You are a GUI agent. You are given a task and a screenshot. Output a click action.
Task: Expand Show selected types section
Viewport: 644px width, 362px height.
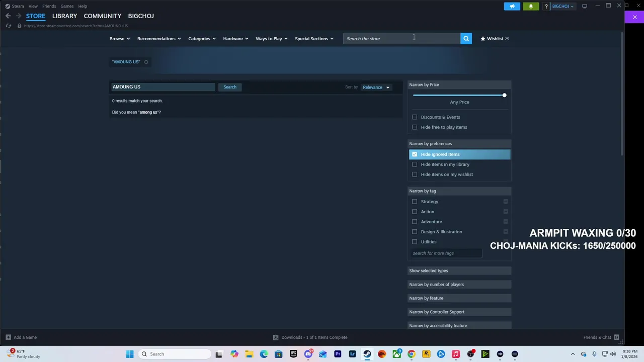tap(459, 270)
